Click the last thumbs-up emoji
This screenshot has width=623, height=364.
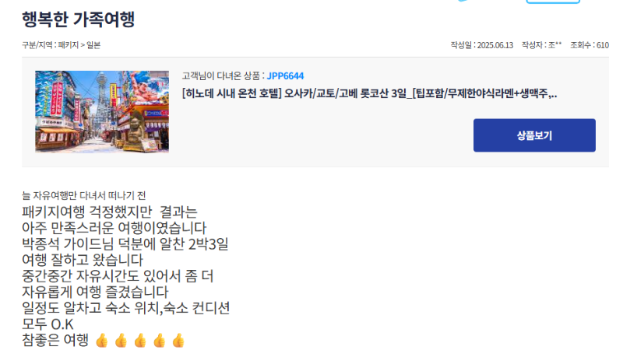click(x=178, y=341)
